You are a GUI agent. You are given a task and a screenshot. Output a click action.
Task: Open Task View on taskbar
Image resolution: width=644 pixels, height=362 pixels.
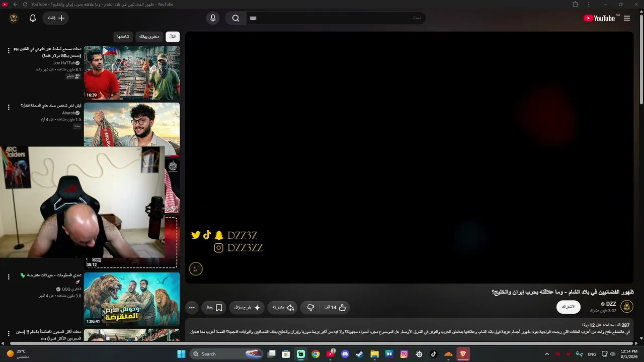[x=272, y=354]
